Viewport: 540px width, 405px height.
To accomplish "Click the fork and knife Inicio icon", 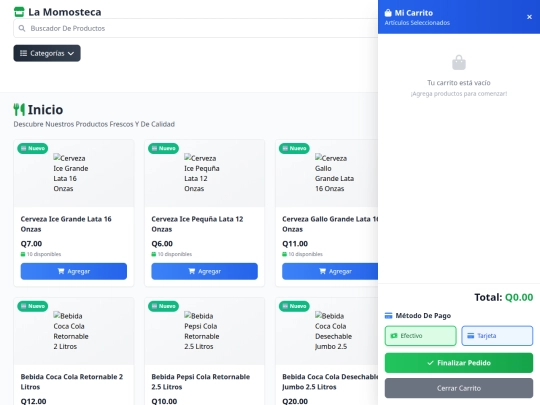I will 19,110.
